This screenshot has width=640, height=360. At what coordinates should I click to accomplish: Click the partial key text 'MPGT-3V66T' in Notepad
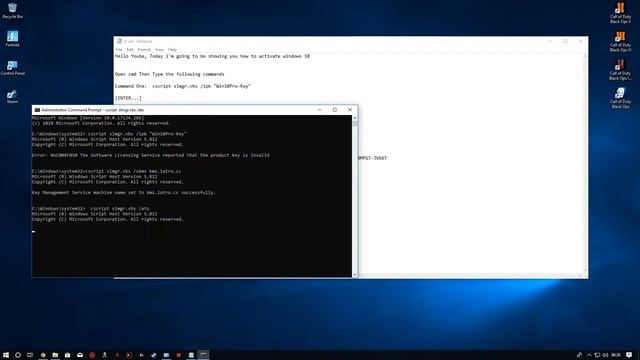tap(372, 158)
